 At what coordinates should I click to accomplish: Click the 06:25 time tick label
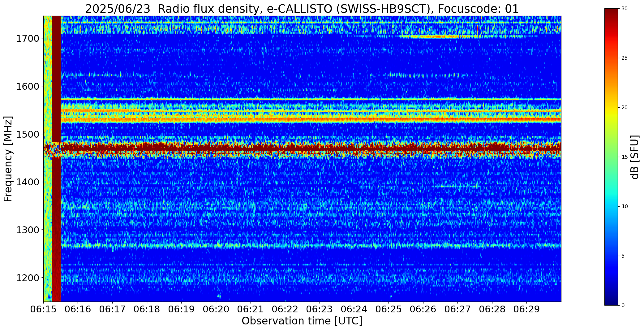(389, 309)
